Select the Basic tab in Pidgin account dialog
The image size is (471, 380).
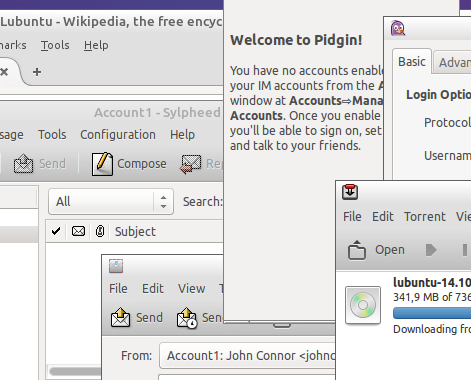pos(412,62)
